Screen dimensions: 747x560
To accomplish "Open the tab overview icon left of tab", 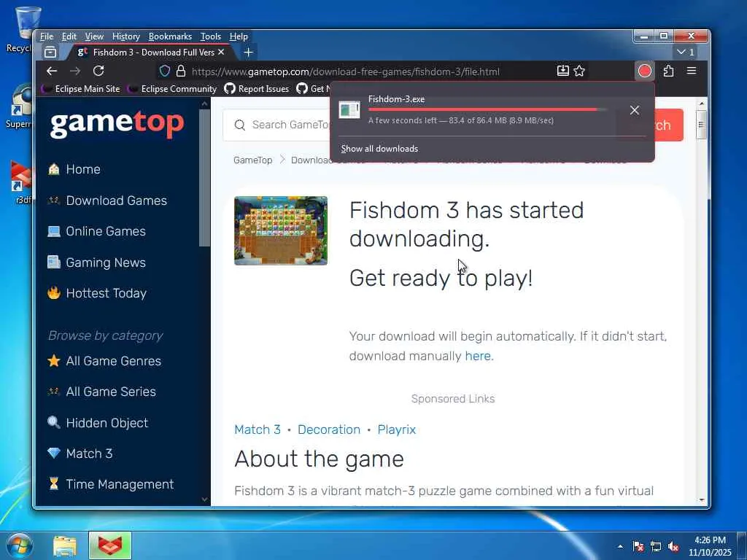I will coord(50,52).
